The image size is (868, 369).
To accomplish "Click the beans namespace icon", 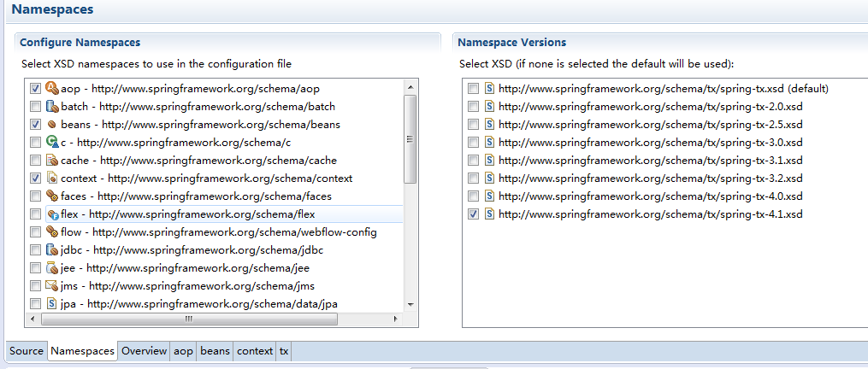I will 52,125.
